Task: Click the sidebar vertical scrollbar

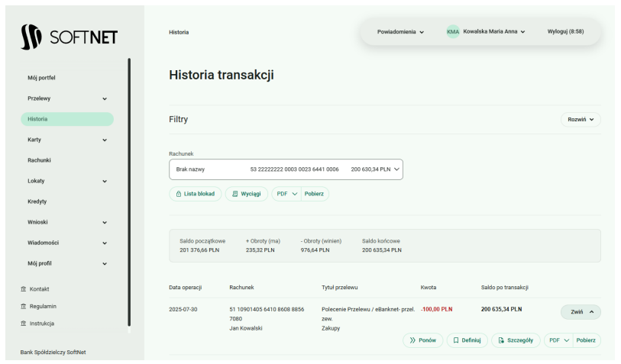Action: tap(129, 191)
